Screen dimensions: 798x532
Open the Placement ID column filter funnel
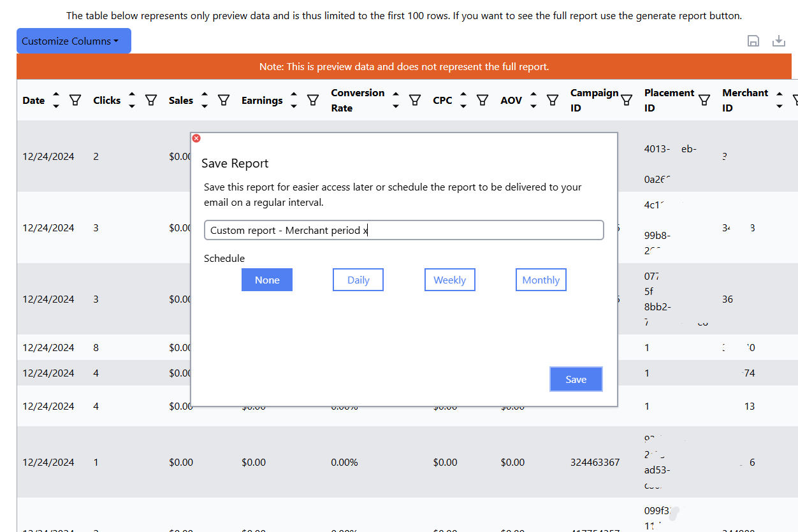click(704, 100)
